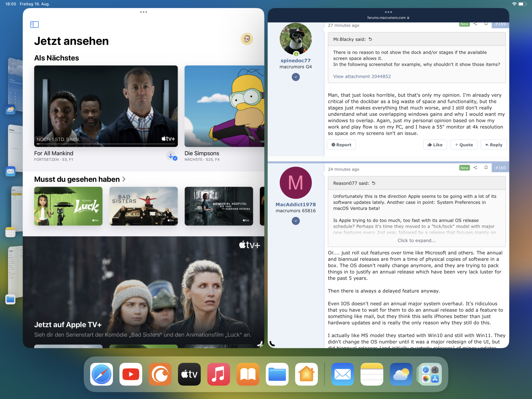Expand spinedoc77 user details chevron
The height and width of the screenshot is (399, 532).
pyautogui.click(x=296, y=77)
